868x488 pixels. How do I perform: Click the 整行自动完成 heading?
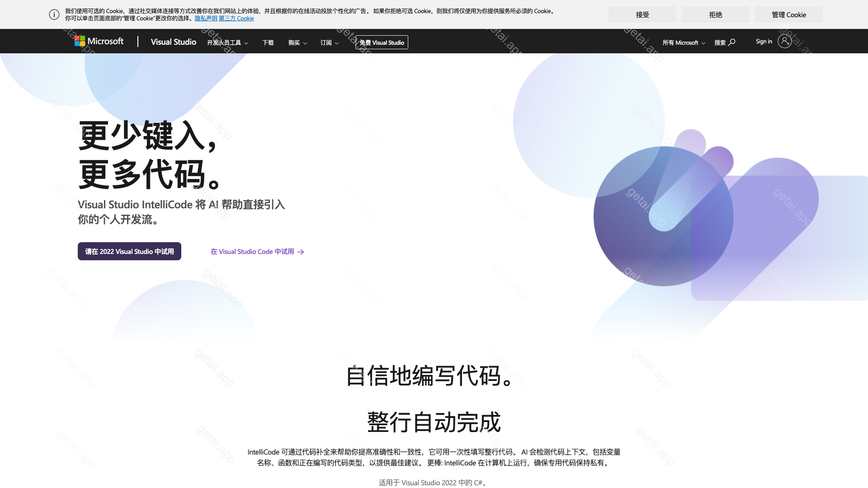pyautogui.click(x=434, y=422)
